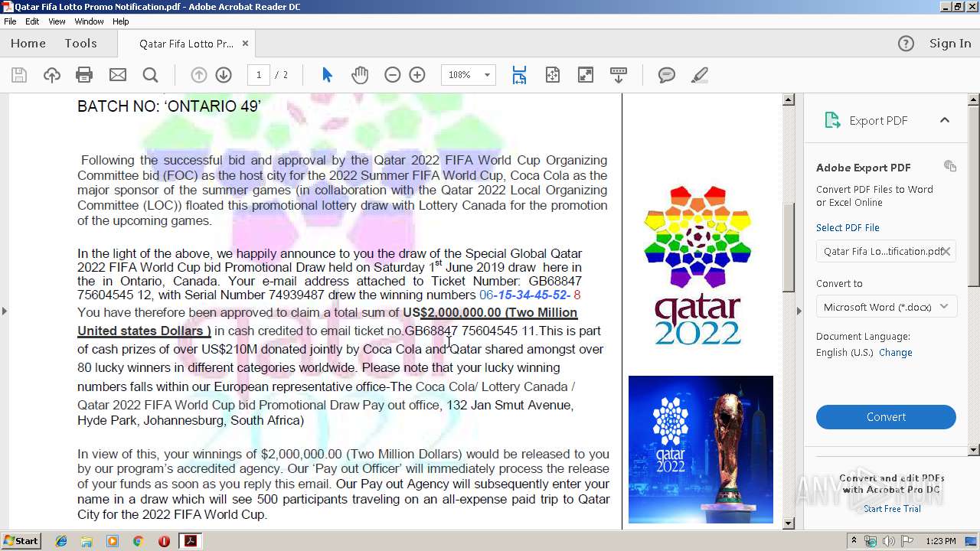Switch to the Tools tab
The height and width of the screenshot is (551, 980).
[80, 44]
